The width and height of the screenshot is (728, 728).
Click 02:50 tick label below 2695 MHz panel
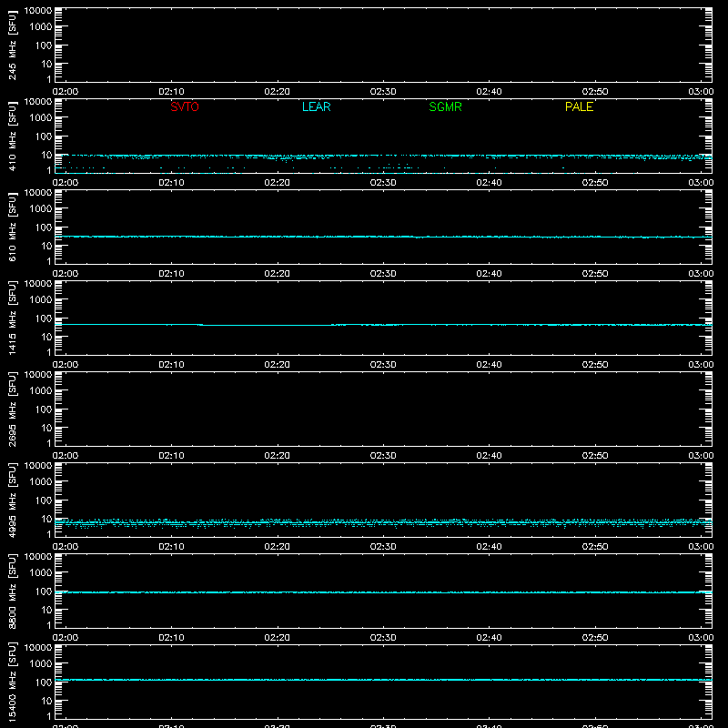click(x=595, y=456)
